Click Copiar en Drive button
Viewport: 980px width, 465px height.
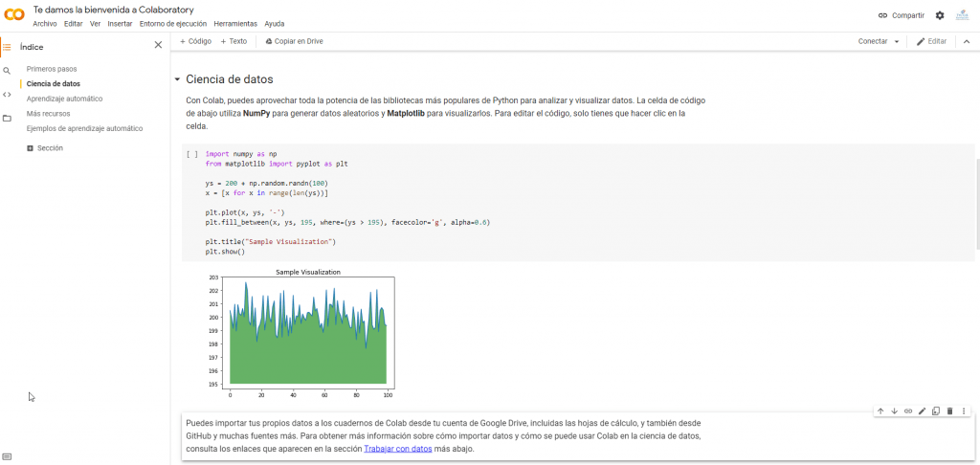click(295, 41)
